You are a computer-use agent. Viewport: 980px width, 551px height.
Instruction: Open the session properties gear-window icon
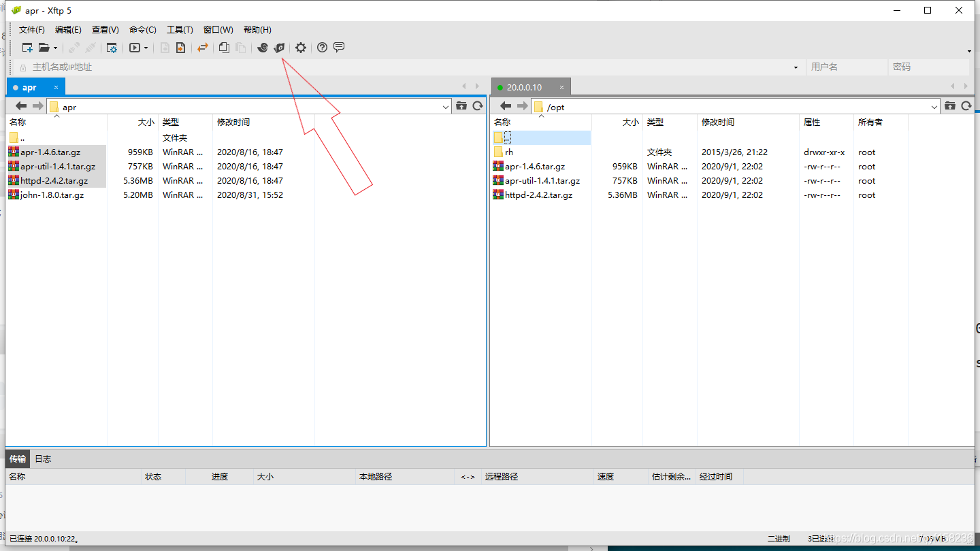(x=112, y=48)
